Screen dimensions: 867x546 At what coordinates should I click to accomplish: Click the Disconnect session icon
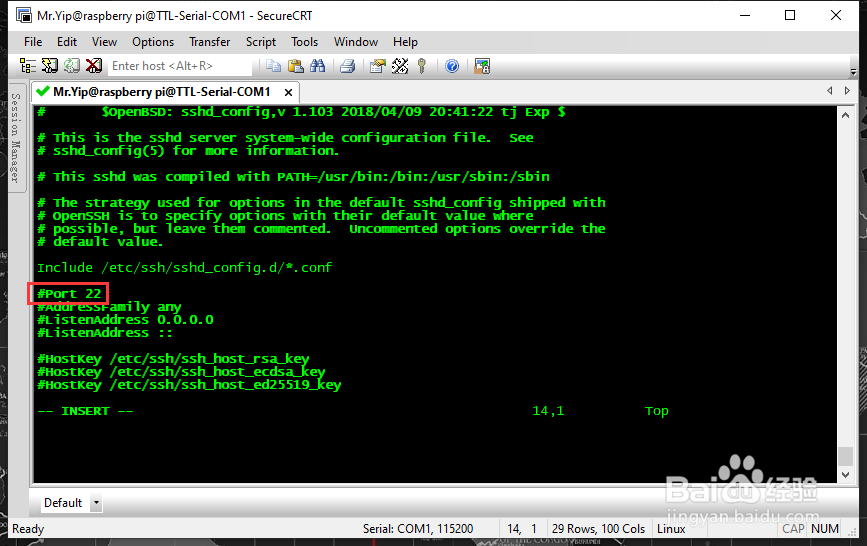(94, 66)
